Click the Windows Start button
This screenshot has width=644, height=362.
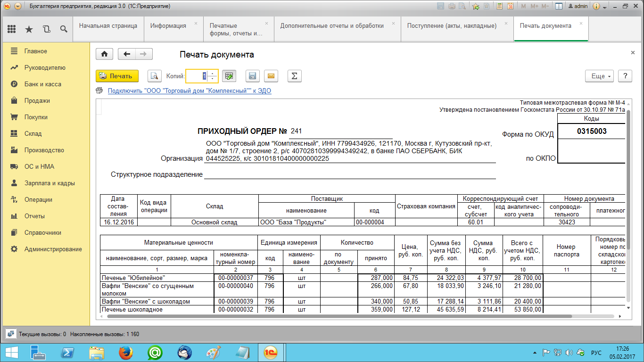(x=11, y=353)
